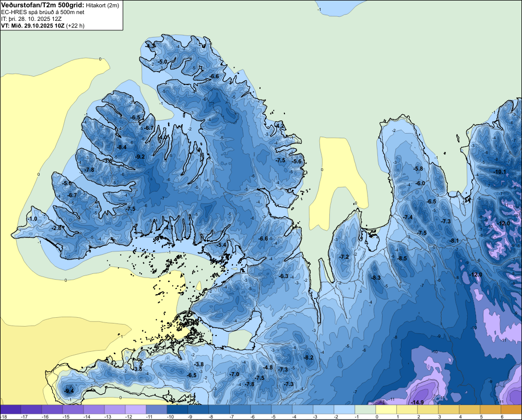
Task: Click the valid time 'VT: Mið. 29.10.2025 10Z'
Action: 33,26
